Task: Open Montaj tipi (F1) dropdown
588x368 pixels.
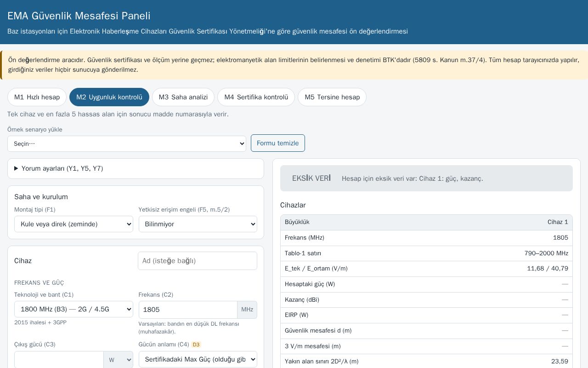Action: coord(73,224)
